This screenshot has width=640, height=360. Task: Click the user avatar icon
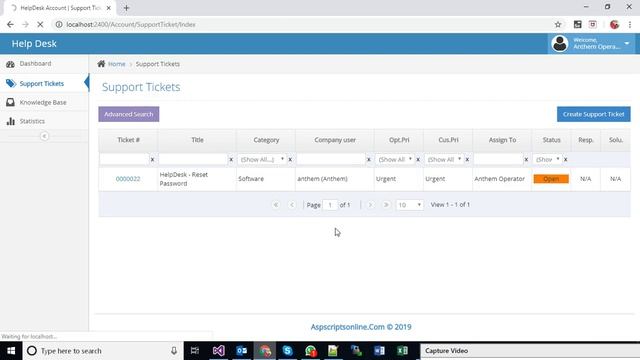(x=560, y=43)
